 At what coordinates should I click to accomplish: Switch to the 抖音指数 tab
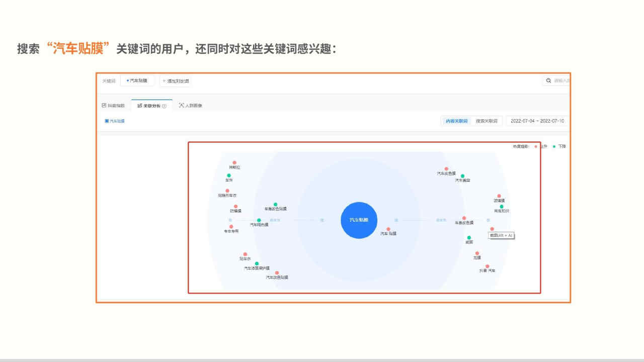113,106
